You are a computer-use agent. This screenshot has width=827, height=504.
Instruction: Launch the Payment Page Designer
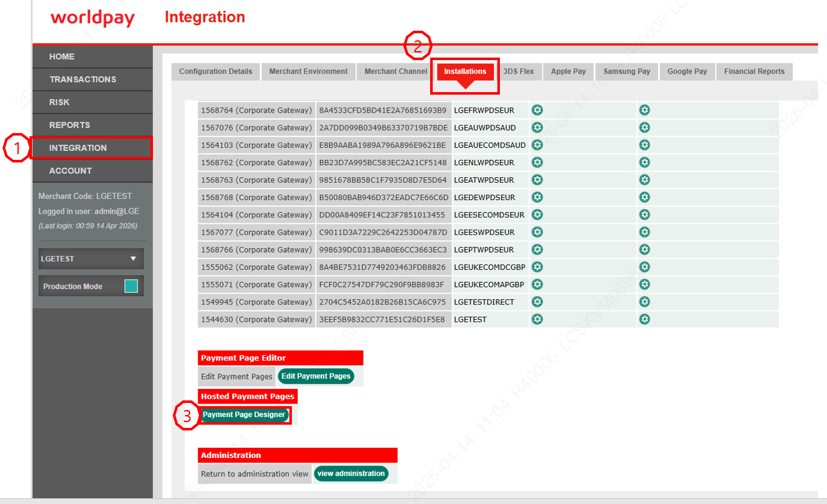tap(244, 415)
